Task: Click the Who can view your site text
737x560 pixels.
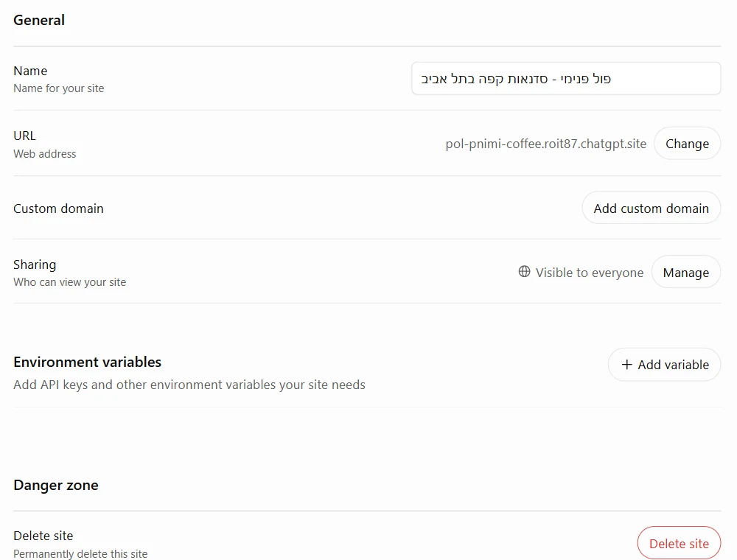Action: pyautogui.click(x=69, y=282)
